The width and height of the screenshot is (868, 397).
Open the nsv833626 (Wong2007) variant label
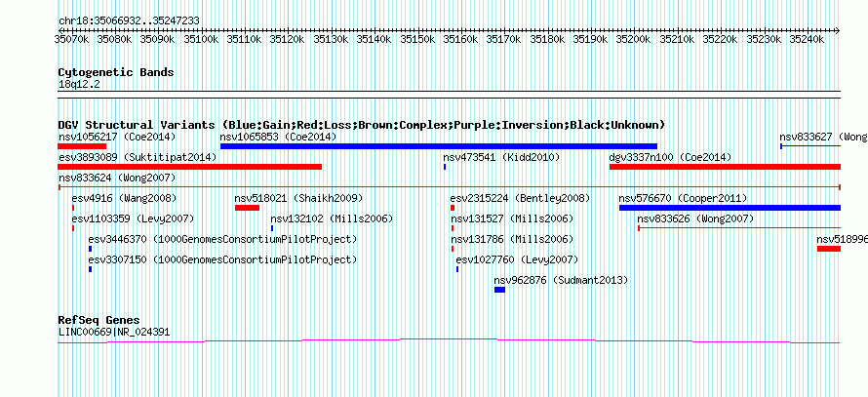(695, 218)
